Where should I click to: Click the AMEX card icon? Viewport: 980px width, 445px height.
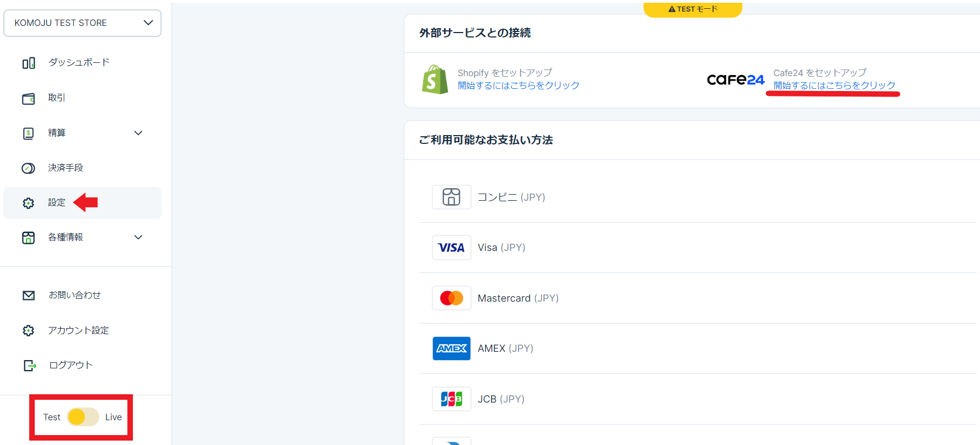pos(451,349)
